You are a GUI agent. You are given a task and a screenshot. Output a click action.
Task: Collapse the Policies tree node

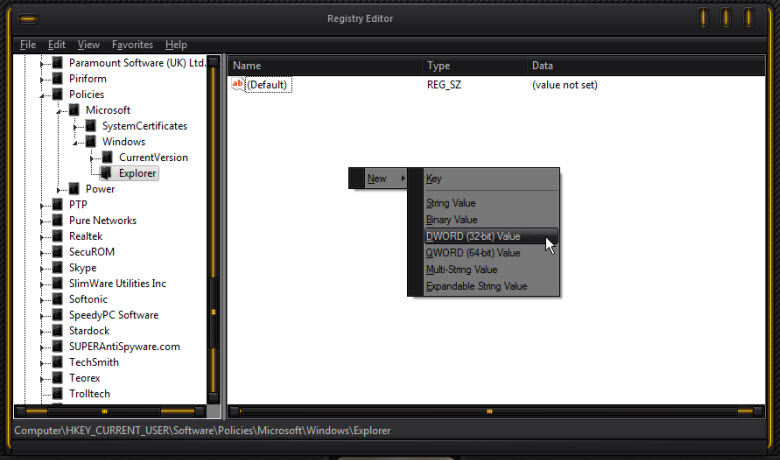tap(42, 95)
